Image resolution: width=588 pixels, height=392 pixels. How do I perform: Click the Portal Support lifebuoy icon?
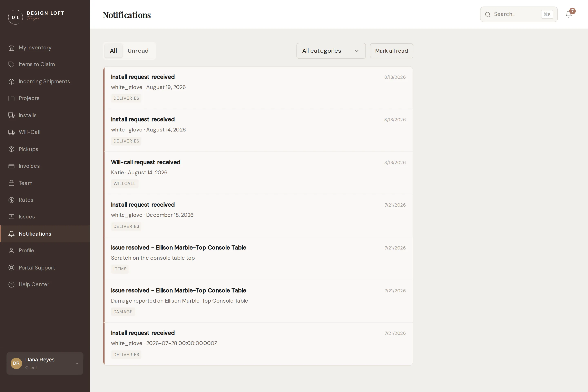pyautogui.click(x=11, y=267)
